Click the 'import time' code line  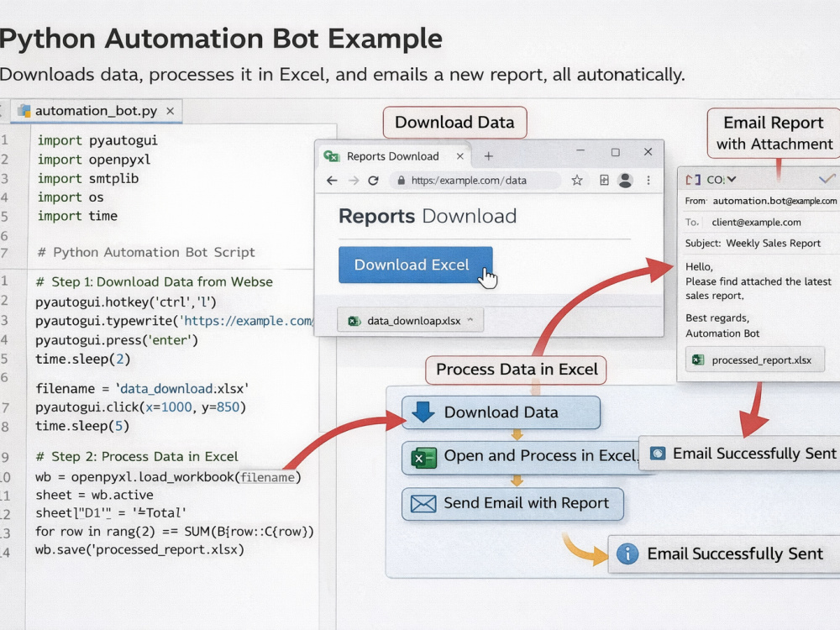pos(77,216)
